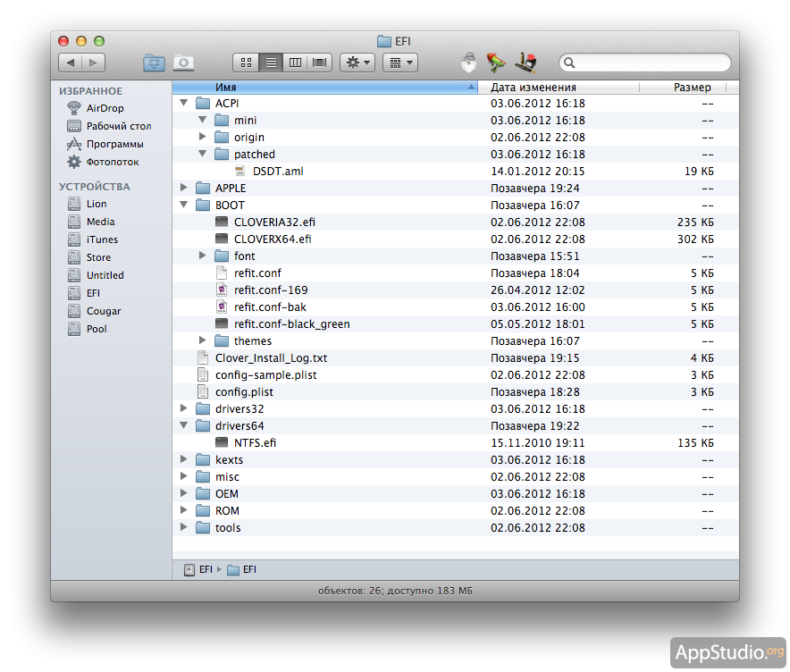This screenshot has width=790, height=672.
Task: Open Фотопоток in the sidebar
Action: [x=103, y=162]
